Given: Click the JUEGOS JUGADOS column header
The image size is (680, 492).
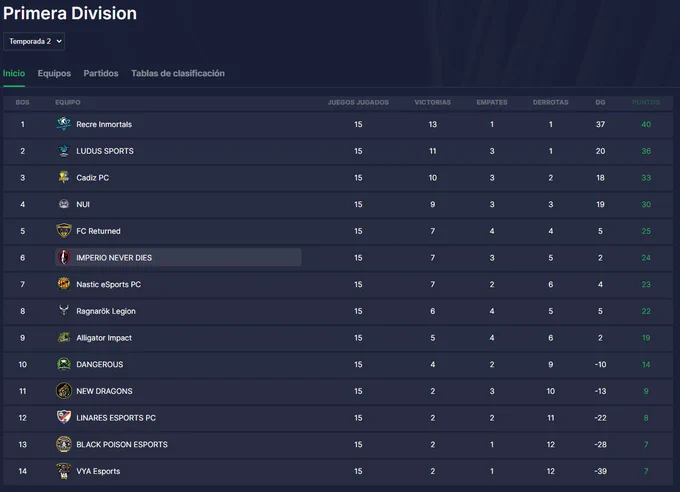Looking at the screenshot, I should click(358, 102).
